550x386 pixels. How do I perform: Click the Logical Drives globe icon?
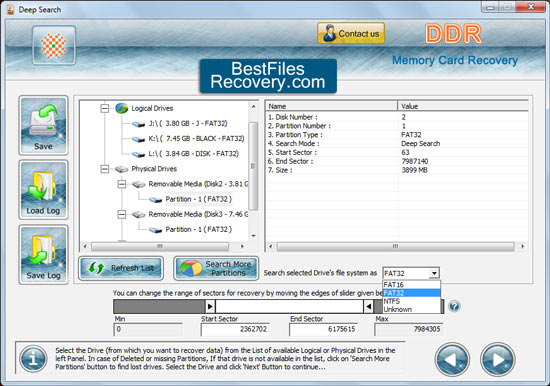coord(122,108)
